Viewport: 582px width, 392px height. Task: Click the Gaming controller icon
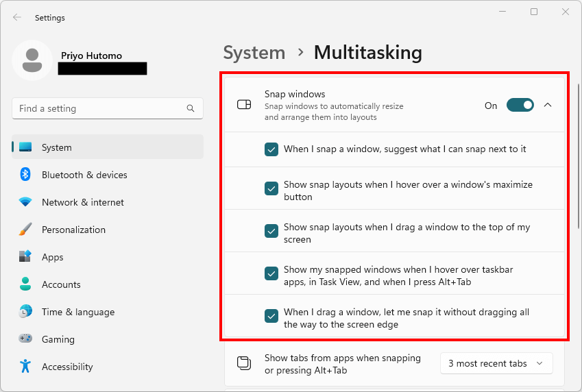pos(25,339)
